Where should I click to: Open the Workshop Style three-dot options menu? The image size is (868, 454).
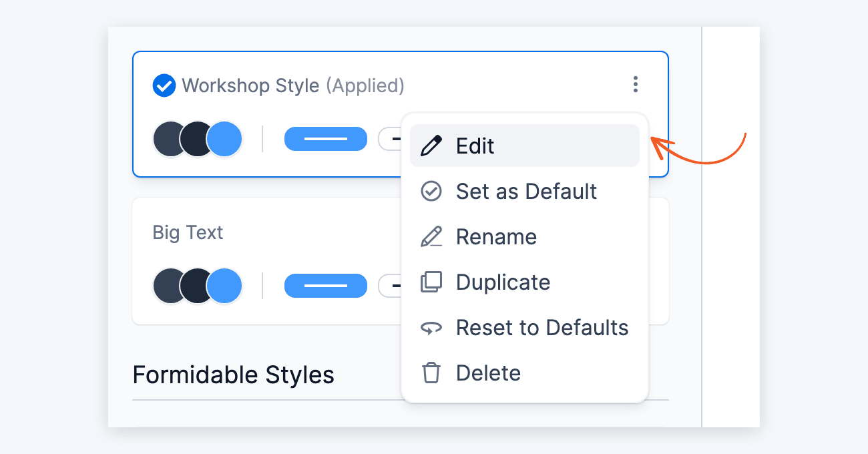coord(635,85)
